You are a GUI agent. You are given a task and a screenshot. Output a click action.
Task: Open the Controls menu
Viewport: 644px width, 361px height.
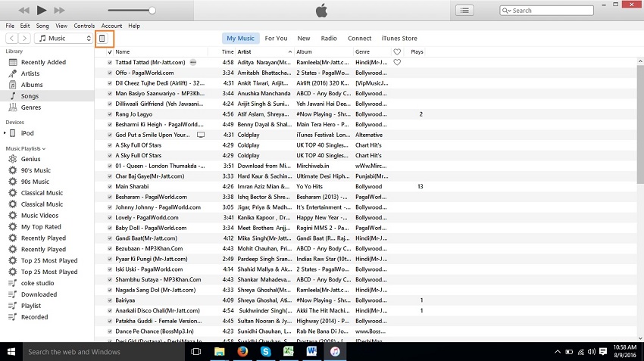[84, 26]
